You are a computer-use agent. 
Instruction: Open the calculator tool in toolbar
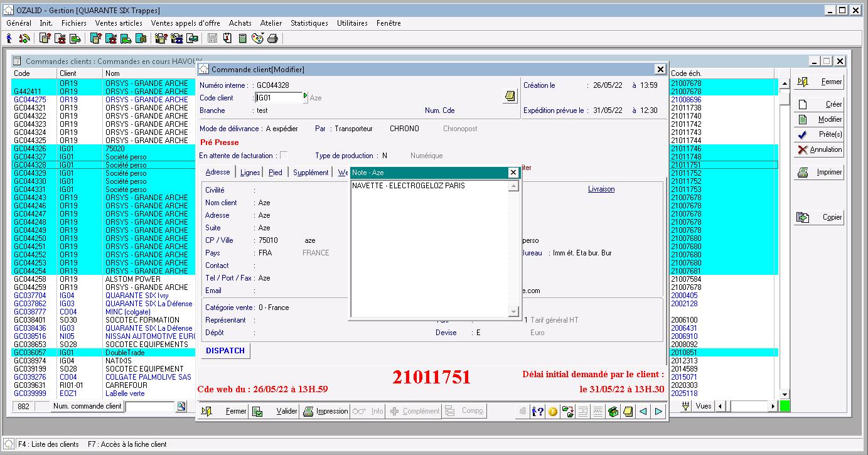coord(242,38)
